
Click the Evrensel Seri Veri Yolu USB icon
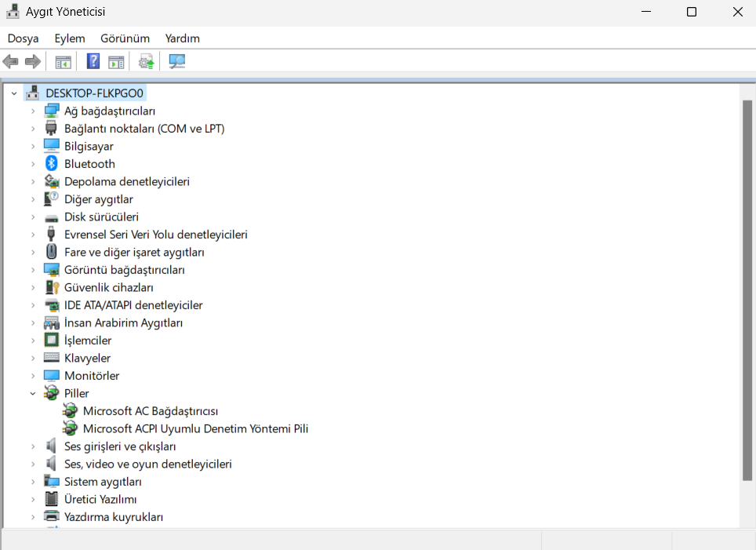51,235
